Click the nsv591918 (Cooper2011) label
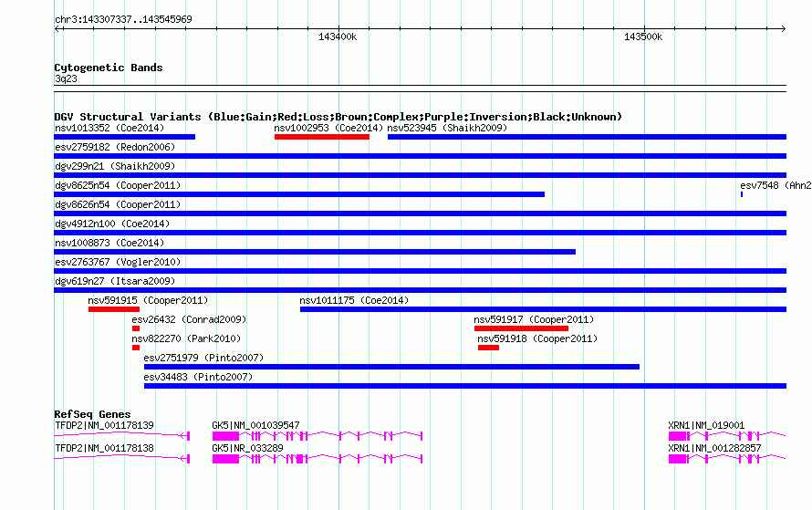Image resolution: width=812 pixels, height=510 pixels. coord(537,338)
